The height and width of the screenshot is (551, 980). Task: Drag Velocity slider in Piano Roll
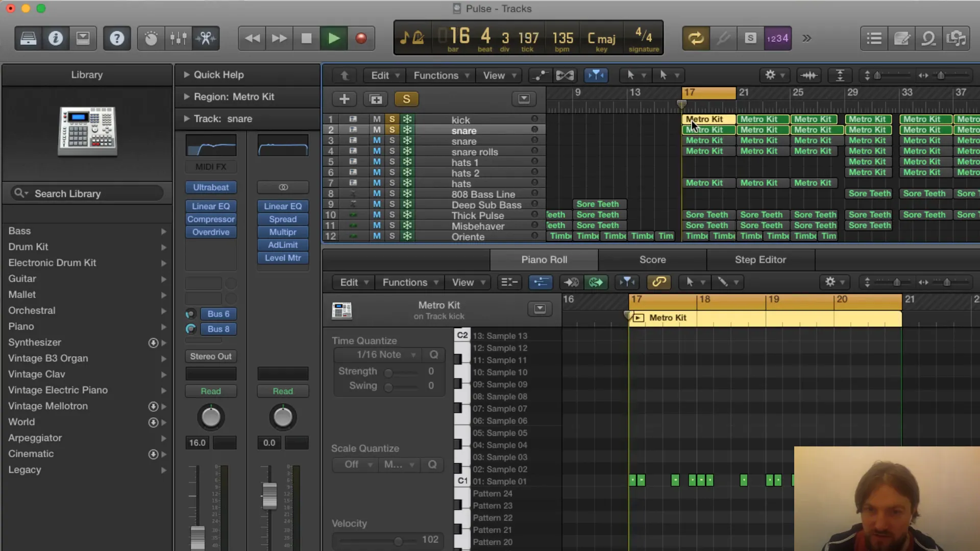[398, 540]
